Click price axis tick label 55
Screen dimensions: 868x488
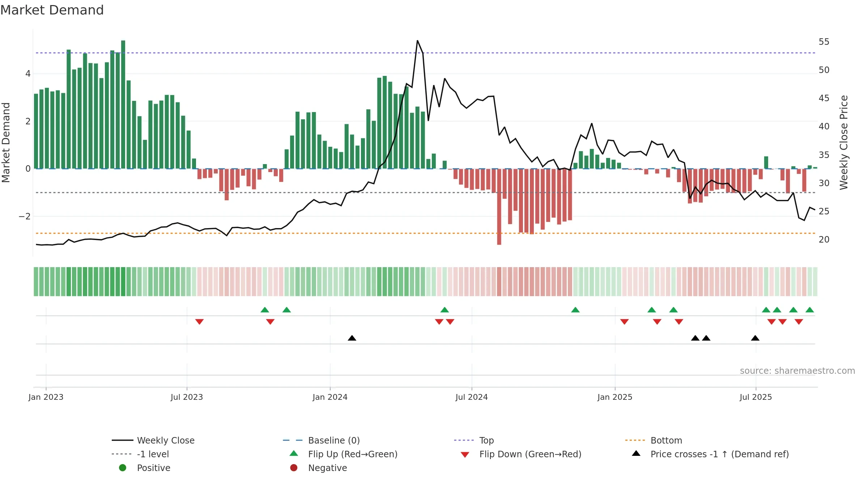[824, 42]
